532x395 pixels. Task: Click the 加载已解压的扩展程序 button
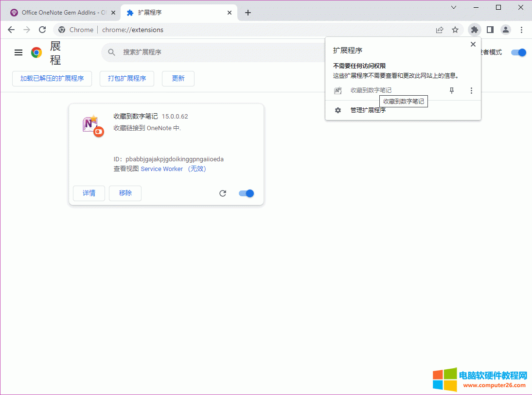point(52,78)
